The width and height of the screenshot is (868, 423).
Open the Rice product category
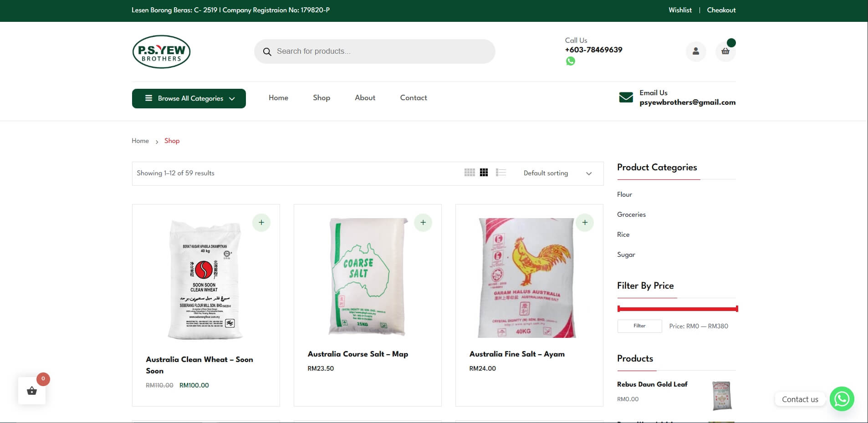click(623, 234)
